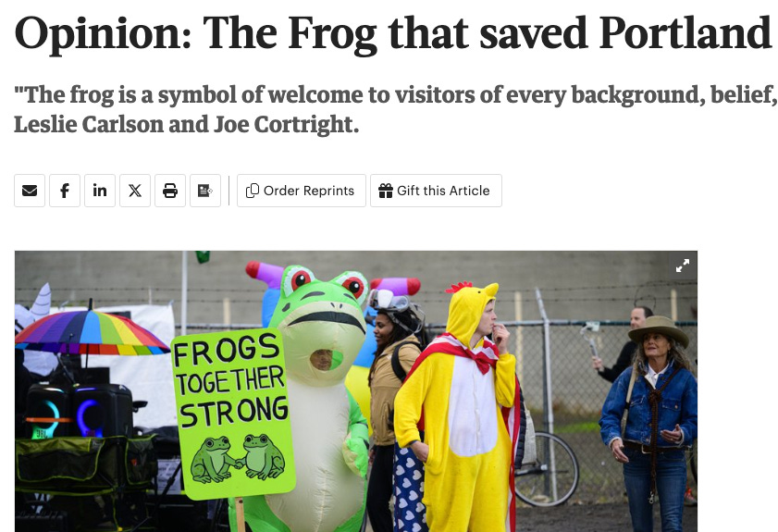Image resolution: width=778 pixels, height=532 pixels.
Task: Share the article on LinkedIn
Action: point(100,191)
